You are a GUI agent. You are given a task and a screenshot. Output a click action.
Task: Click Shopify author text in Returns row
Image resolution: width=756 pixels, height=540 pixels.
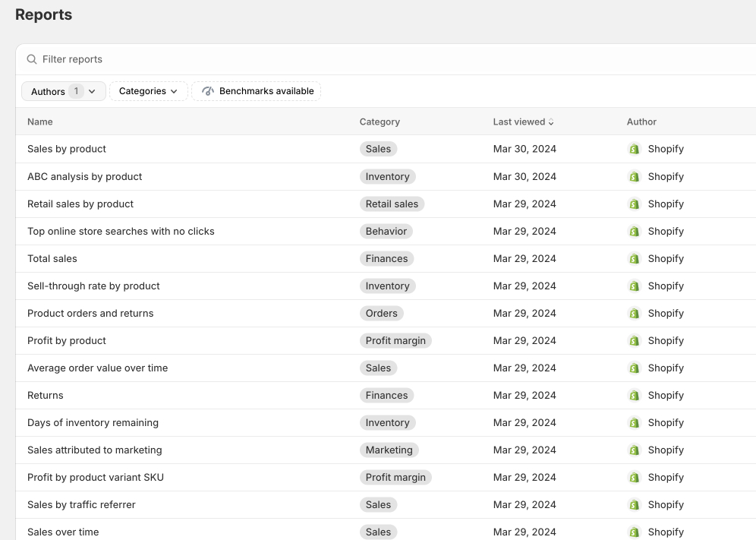(666, 396)
